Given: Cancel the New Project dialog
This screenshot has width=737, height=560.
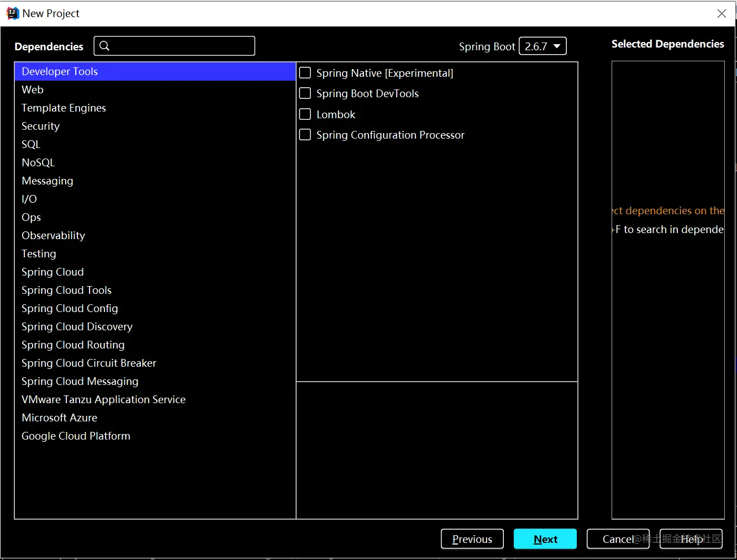Looking at the screenshot, I should click(x=618, y=539).
